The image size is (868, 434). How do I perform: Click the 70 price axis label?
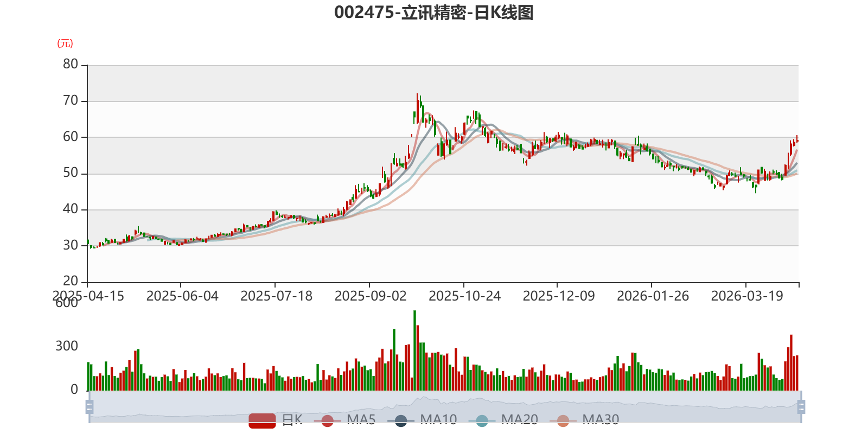[x=71, y=101]
